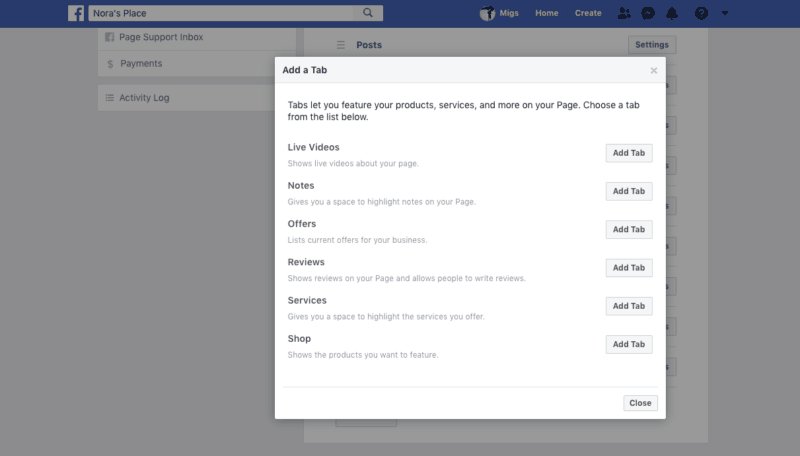
Task: Click the Add a Tab title
Action: 305,70
